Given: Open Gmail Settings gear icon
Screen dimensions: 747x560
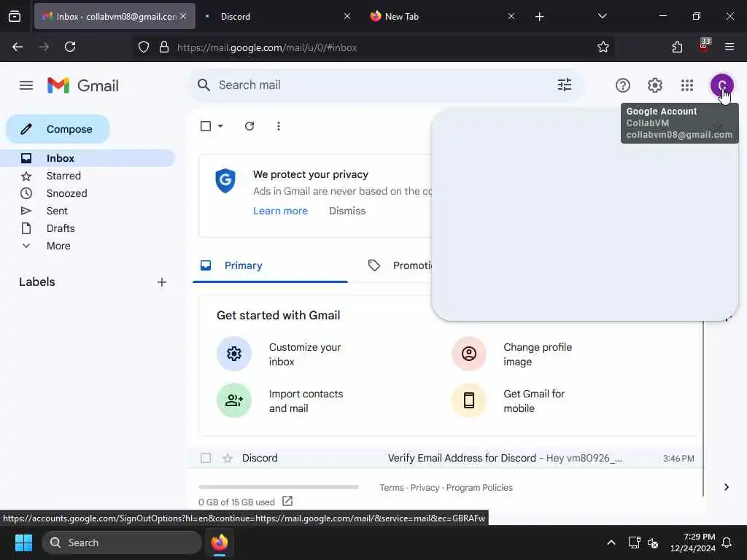Looking at the screenshot, I should pos(654,85).
